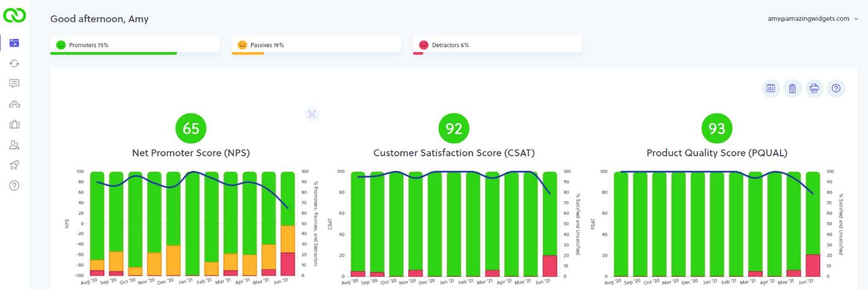
Task: Click the green Promoters smiley face
Action: (61, 45)
